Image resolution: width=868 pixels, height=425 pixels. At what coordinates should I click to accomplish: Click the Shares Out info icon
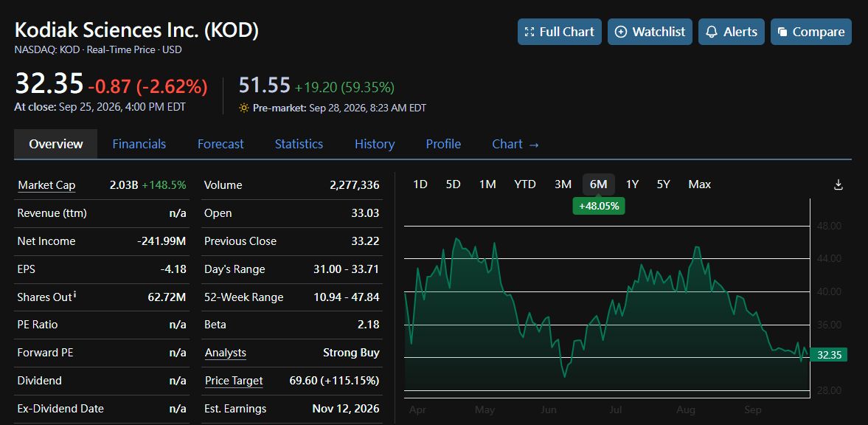(x=74, y=294)
